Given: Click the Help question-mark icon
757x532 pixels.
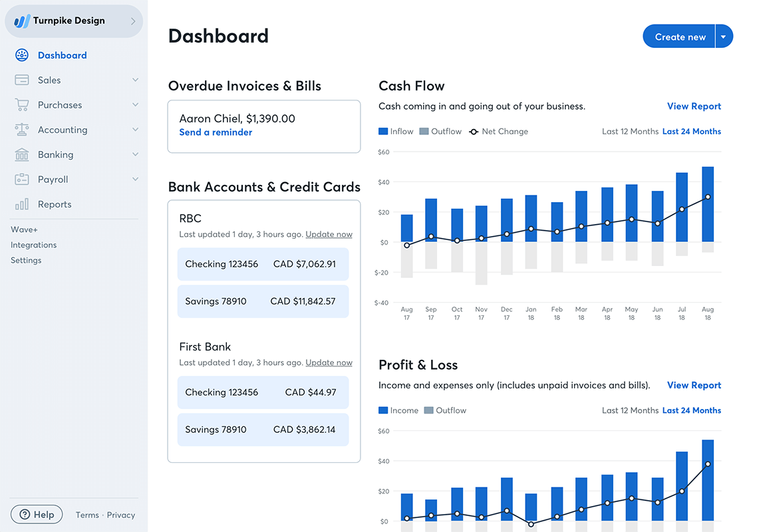Looking at the screenshot, I should click(x=25, y=514).
